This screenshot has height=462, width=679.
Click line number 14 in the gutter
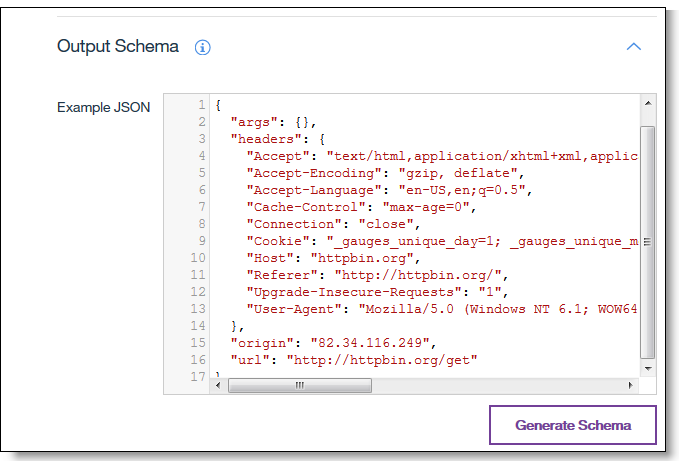pyautogui.click(x=198, y=326)
